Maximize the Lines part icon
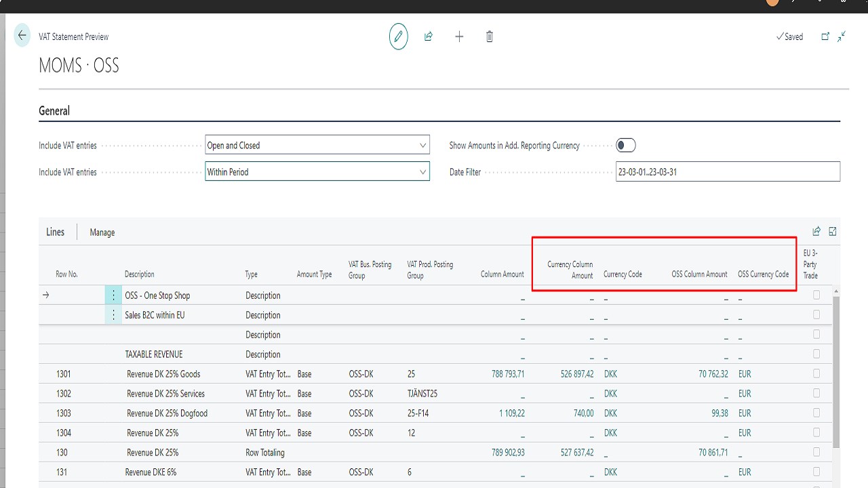Screen dimensions: 868x488 tap(833, 232)
